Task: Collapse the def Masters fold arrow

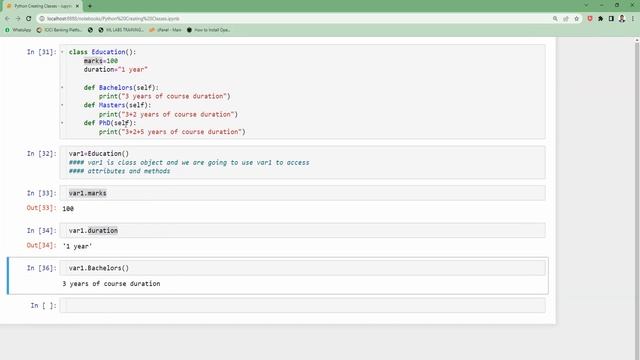Action: [x=62, y=105]
